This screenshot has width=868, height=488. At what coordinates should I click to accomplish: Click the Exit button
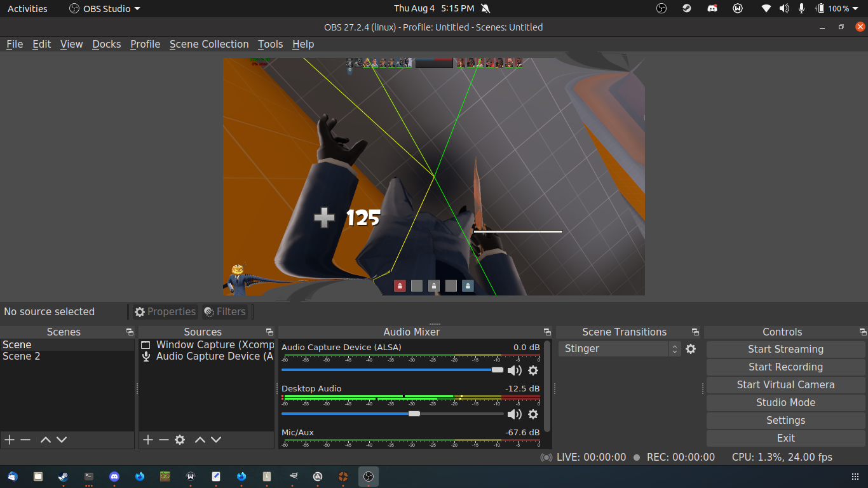[786, 438]
